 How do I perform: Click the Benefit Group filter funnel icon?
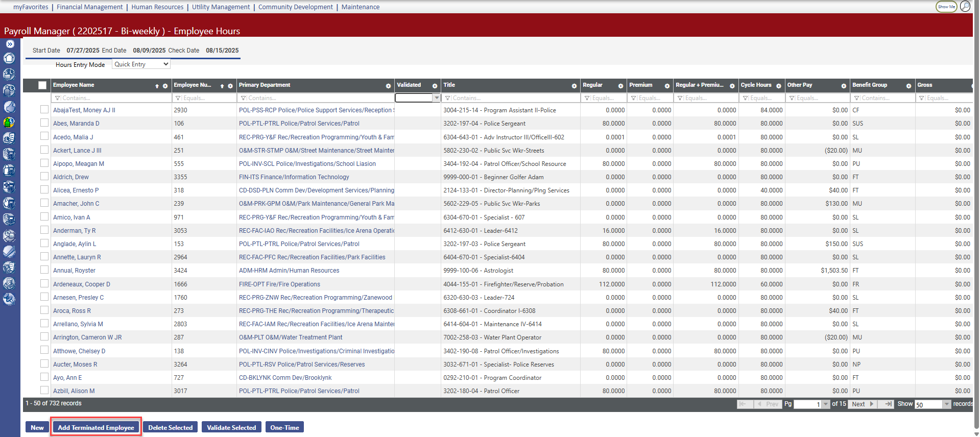click(x=857, y=98)
